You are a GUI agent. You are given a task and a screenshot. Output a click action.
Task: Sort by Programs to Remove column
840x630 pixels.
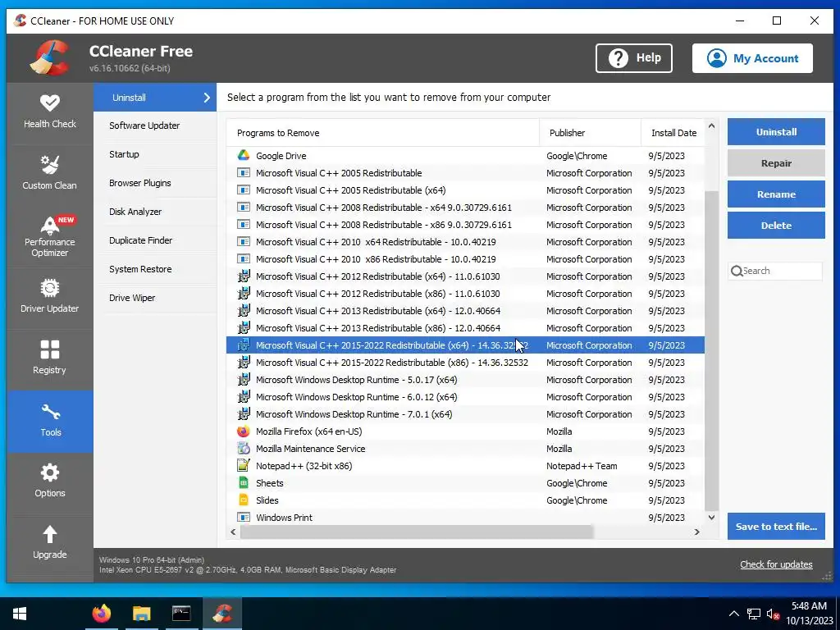click(382, 133)
